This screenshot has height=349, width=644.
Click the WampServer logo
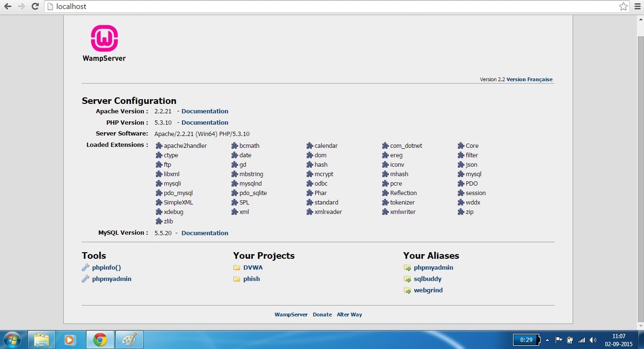104,43
